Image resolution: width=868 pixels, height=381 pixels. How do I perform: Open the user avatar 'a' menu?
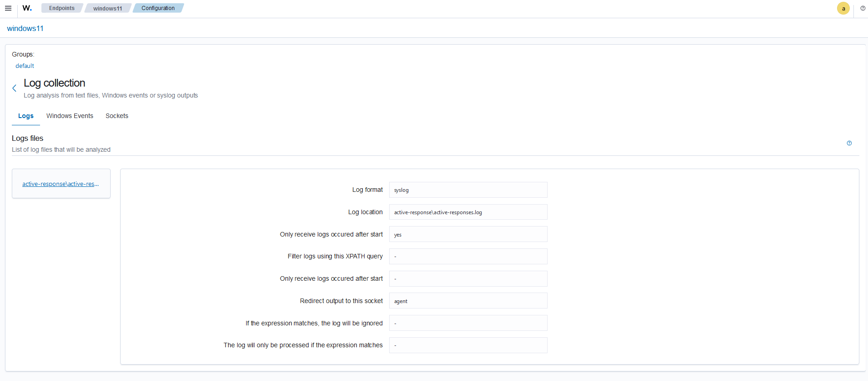[843, 8]
